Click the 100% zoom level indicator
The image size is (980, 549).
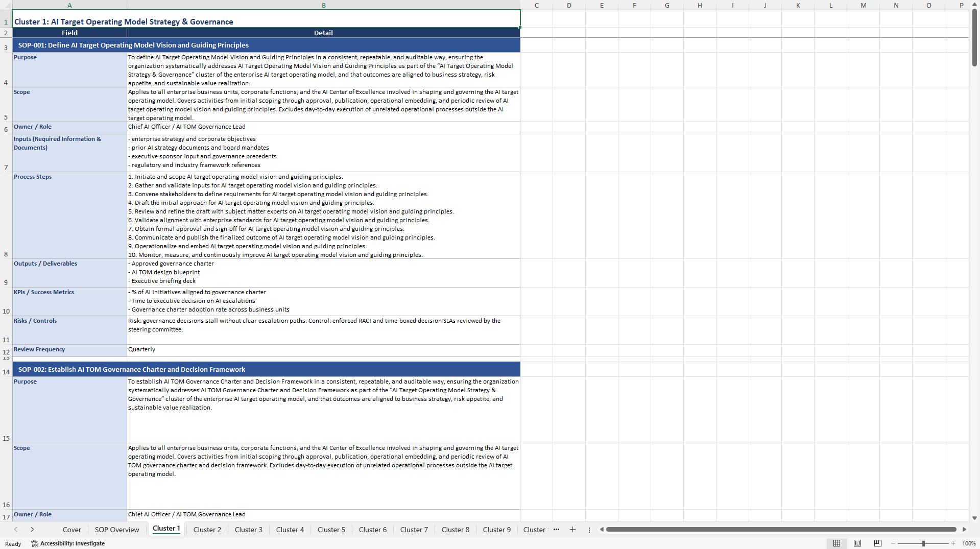(969, 543)
